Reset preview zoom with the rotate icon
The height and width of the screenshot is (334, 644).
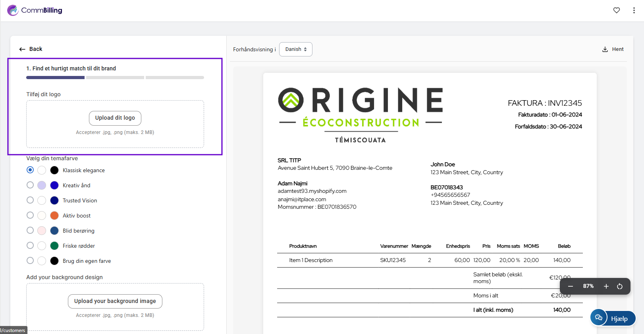(x=620, y=286)
